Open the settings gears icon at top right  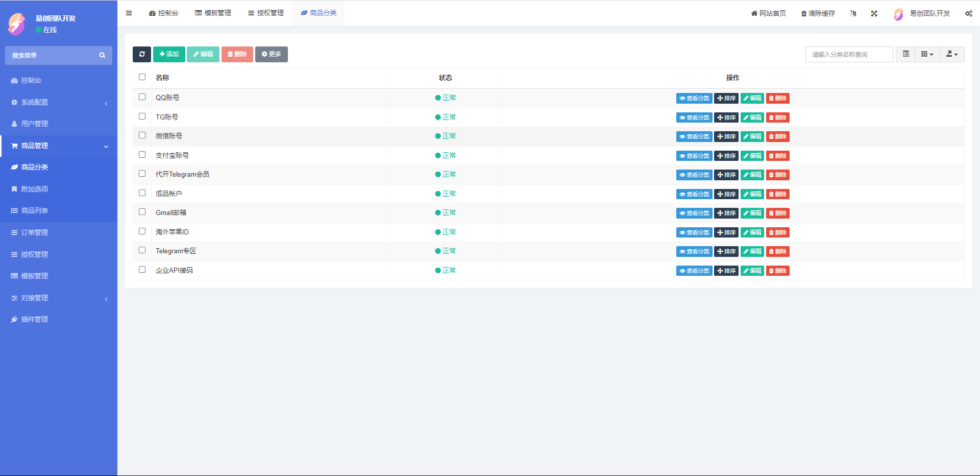968,13
